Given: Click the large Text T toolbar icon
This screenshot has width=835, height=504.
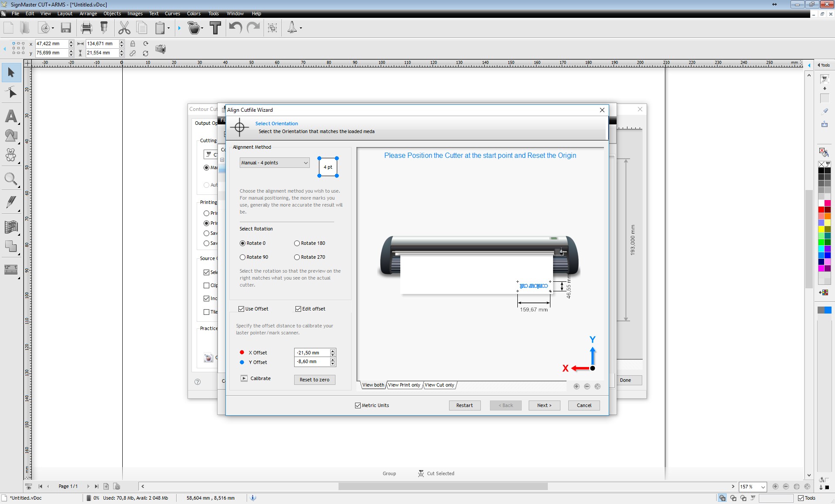Looking at the screenshot, I should (215, 28).
